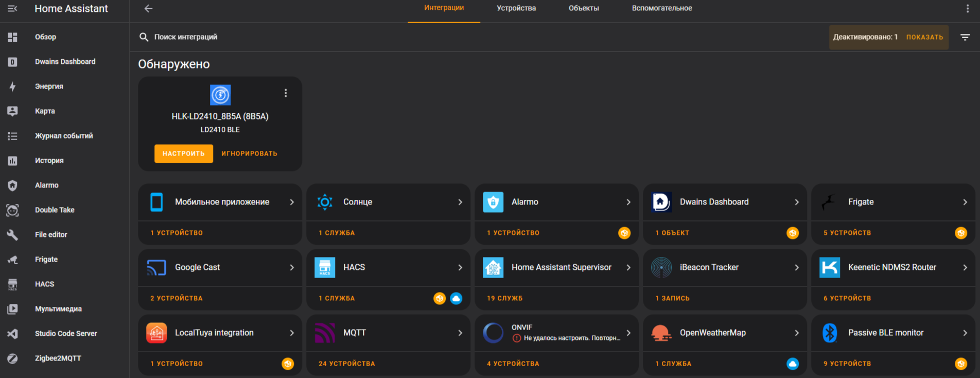Open the File editor wrench icon

12,235
